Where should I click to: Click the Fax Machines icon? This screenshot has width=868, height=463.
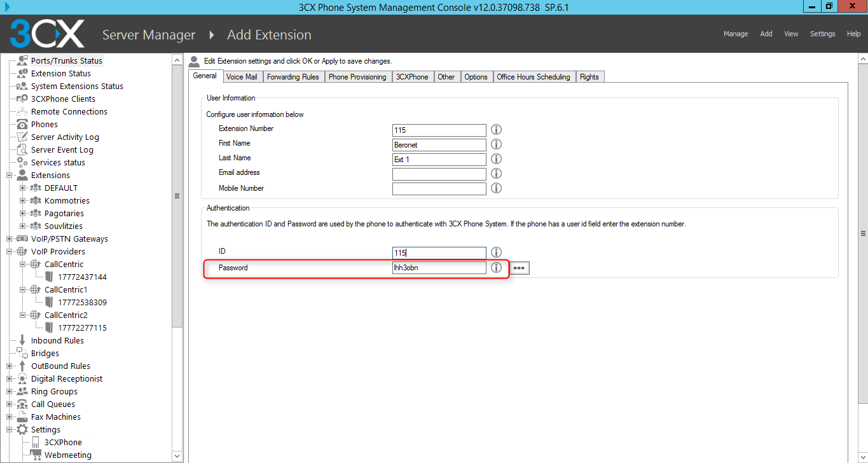click(22, 417)
